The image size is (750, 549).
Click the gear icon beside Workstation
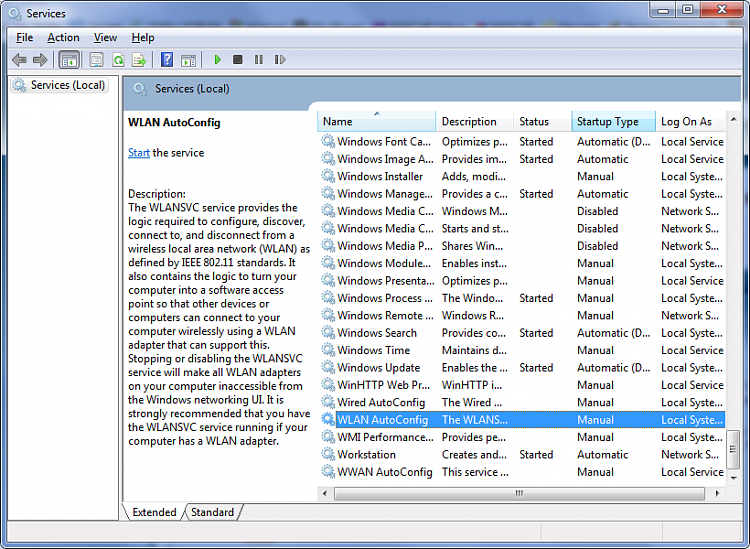(x=328, y=454)
